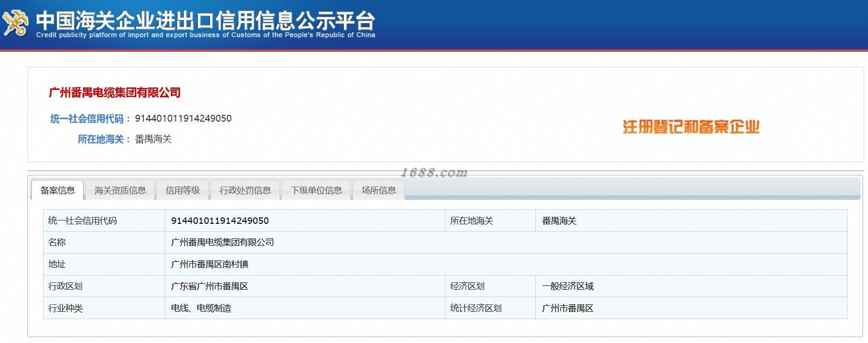The height and width of the screenshot is (343, 868).
Task: Select credit code value beside the blue 统一社会信用代码 label
Action: [x=183, y=118]
